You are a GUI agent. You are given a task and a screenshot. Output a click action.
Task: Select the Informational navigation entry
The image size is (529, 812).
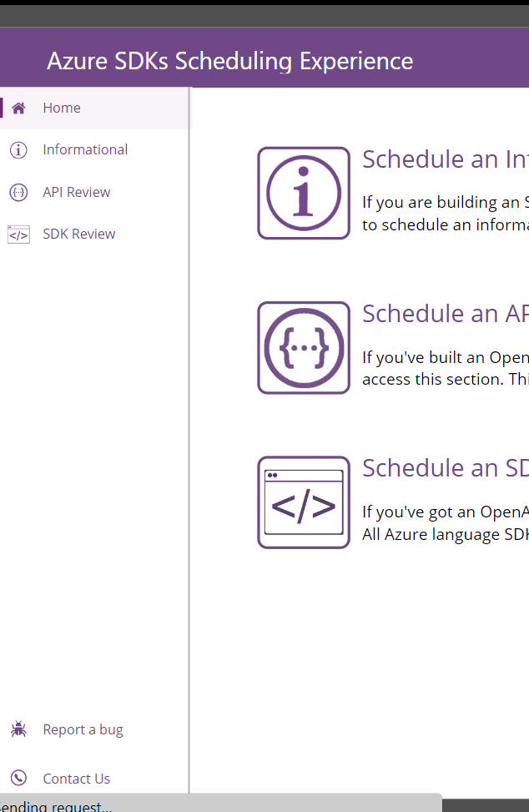pyautogui.click(x=85, y=149)
